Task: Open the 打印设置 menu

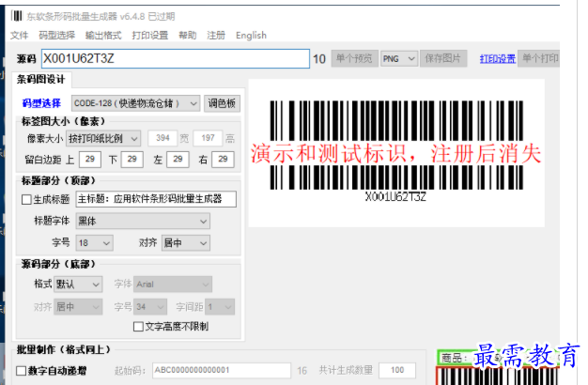Action: click(150, 36)
